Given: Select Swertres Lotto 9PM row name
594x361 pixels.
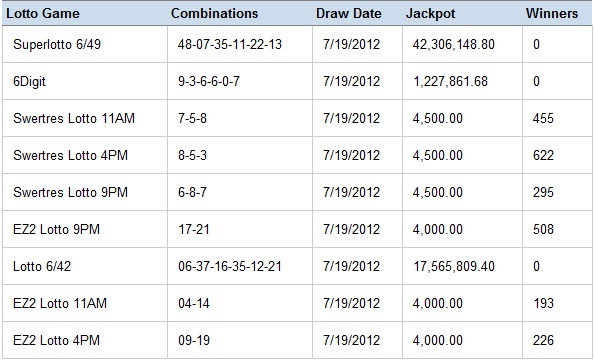Looking at the screenshot, I should [x=70, y=192].
